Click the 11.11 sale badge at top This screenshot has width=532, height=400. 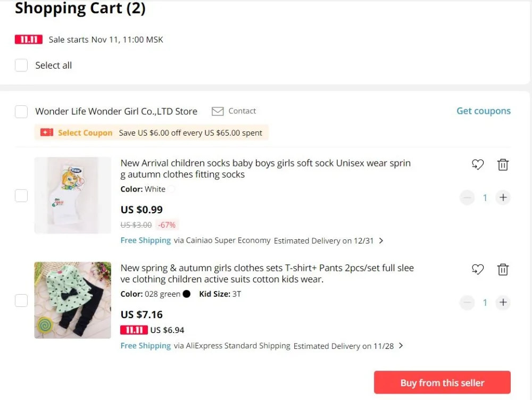pos(29,40)
